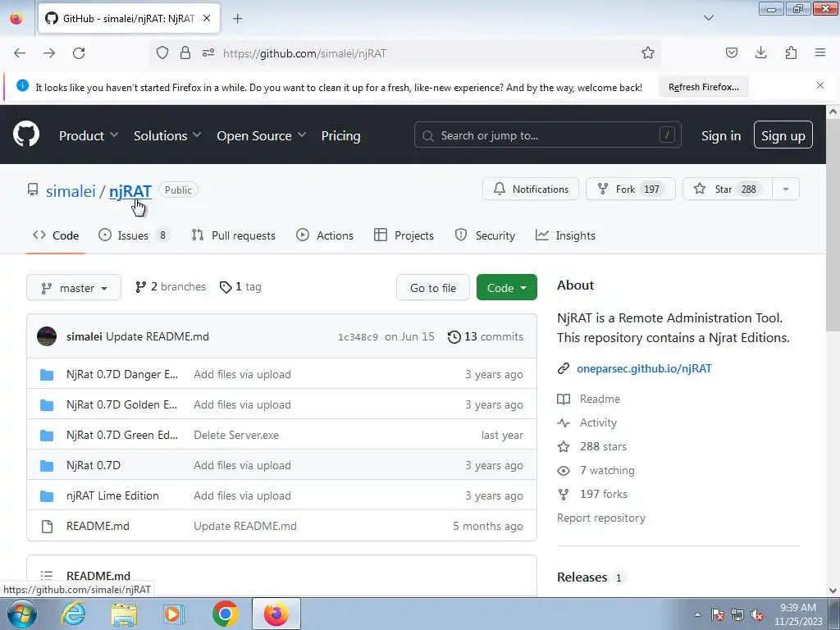Screen dimensions: 840x630
Task: Click the Sign up button
Action: [783, 135]
